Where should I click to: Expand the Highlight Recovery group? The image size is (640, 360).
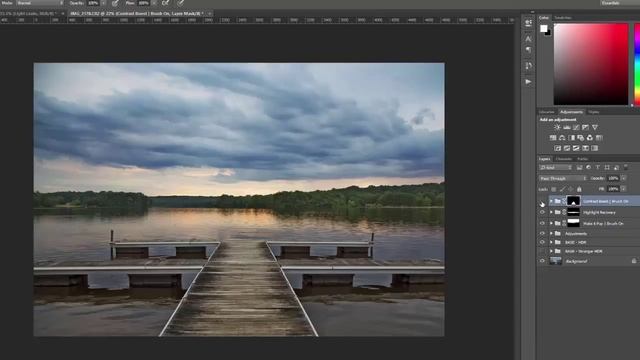coord(551,212)
